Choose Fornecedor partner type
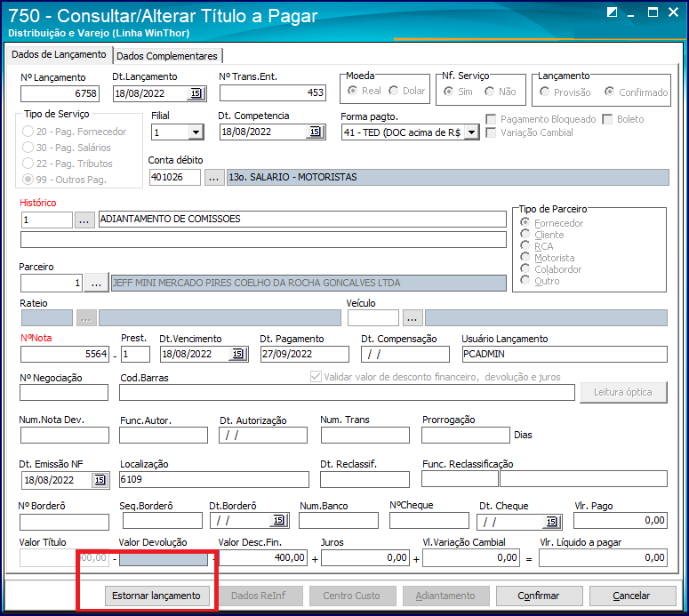Image resolution: width=689 pixels, height=616 pixels. [525, 222]
